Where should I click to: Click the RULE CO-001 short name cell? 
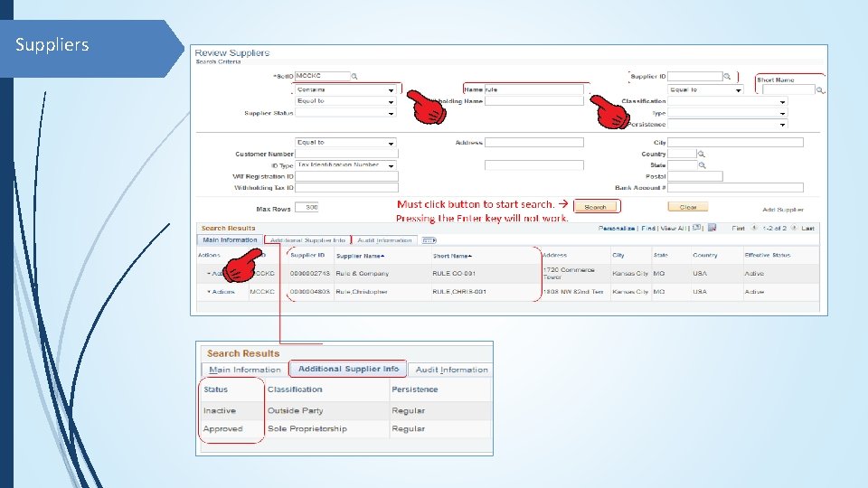453,273
